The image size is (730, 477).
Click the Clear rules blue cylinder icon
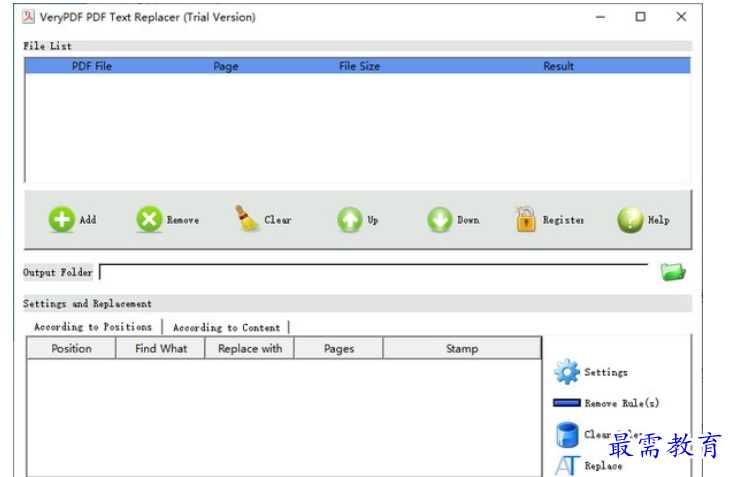[567, 435]
